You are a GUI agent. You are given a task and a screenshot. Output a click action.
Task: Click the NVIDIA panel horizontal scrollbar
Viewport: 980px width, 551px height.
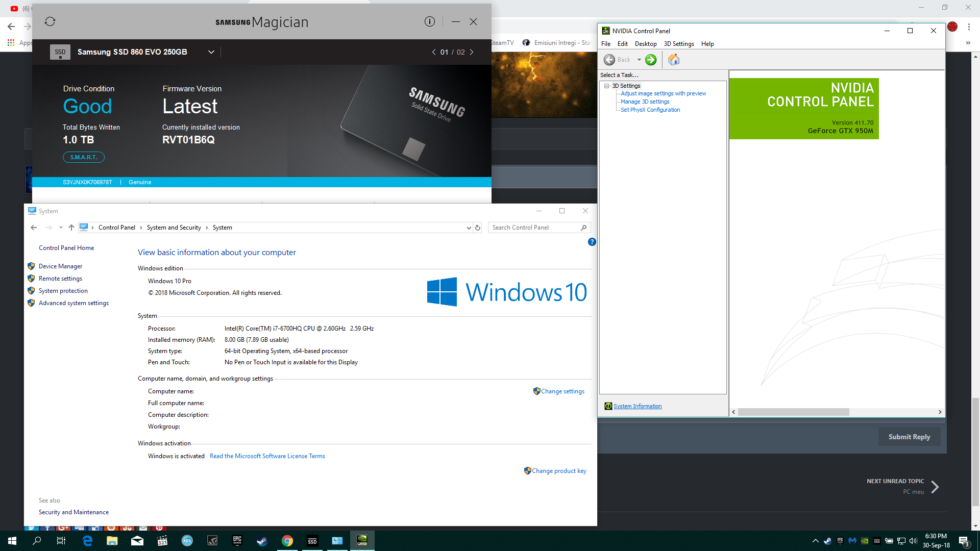[793, 412]
